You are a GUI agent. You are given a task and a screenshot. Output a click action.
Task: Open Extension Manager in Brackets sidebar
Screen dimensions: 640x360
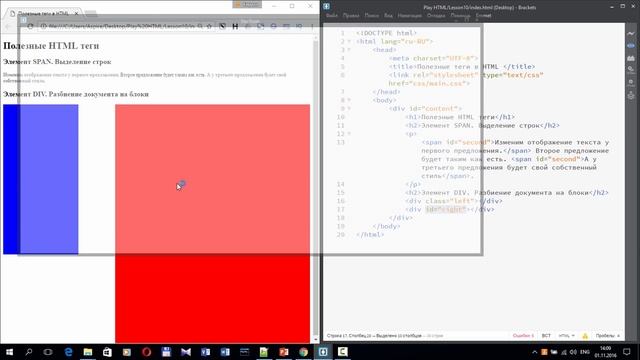(631, 58)
